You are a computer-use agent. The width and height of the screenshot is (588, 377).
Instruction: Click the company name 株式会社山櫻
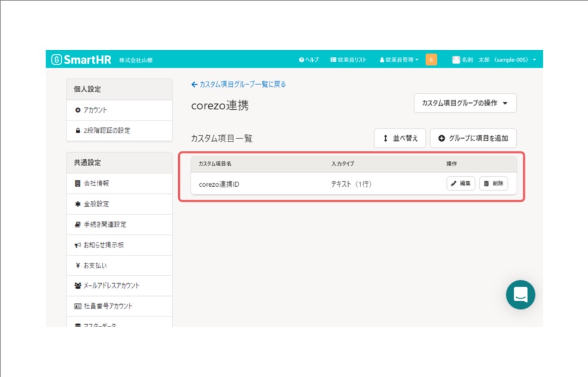pos(136,60)
